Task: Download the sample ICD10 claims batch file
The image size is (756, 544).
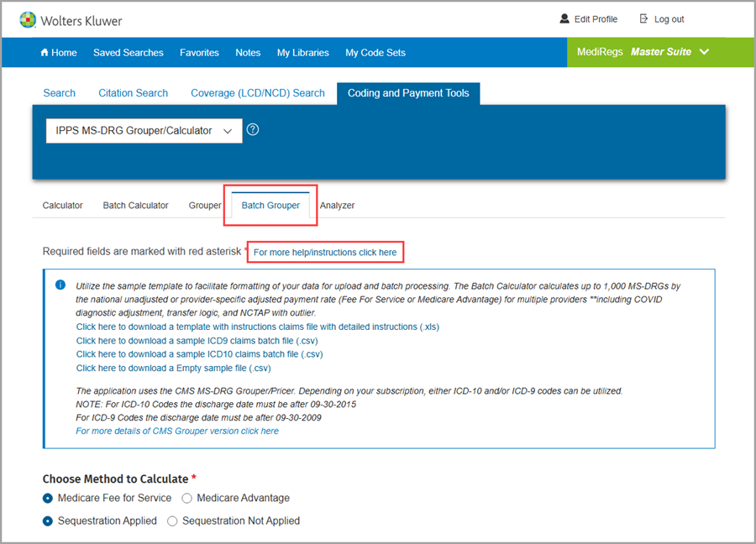Action: click(x=200, y=354)
